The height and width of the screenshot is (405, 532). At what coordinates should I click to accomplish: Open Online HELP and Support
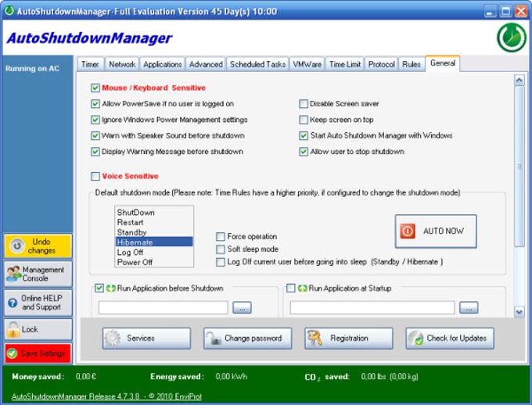(x=38, y=303)
